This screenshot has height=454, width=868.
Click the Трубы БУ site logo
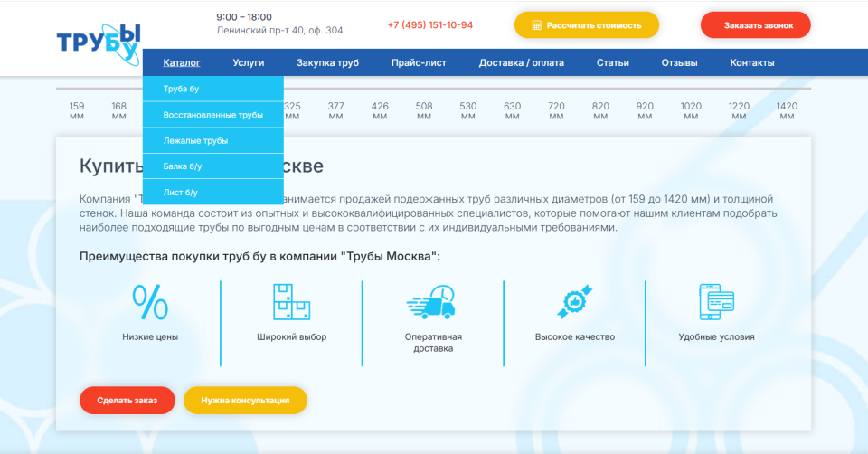point(99,43)
